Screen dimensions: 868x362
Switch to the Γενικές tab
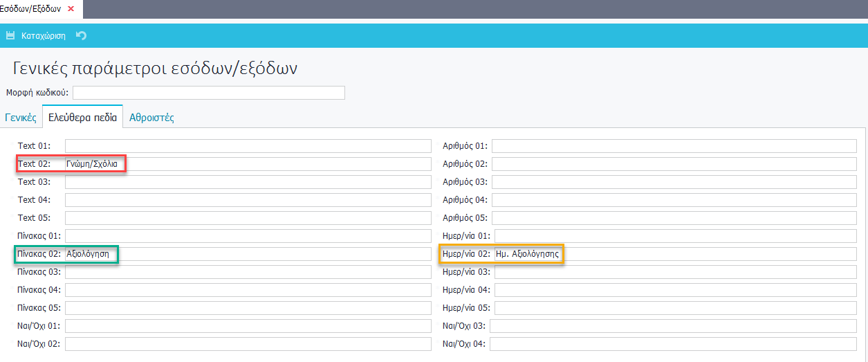pos(21,118)
